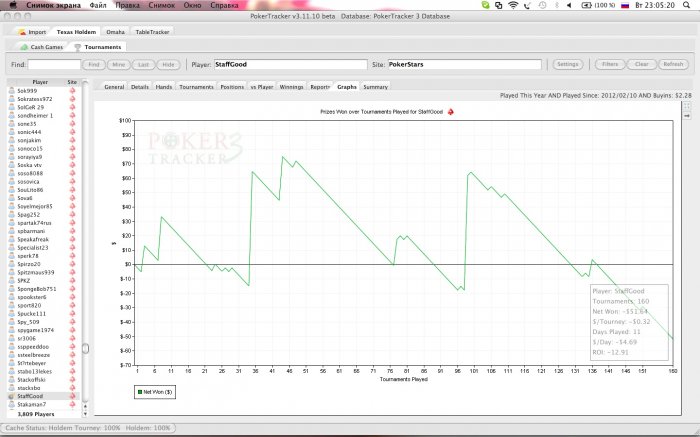Image resolution: width=700 pixels, height=437 pixels.
Task: Click into the Find input field
Action: tap(54, 65)
